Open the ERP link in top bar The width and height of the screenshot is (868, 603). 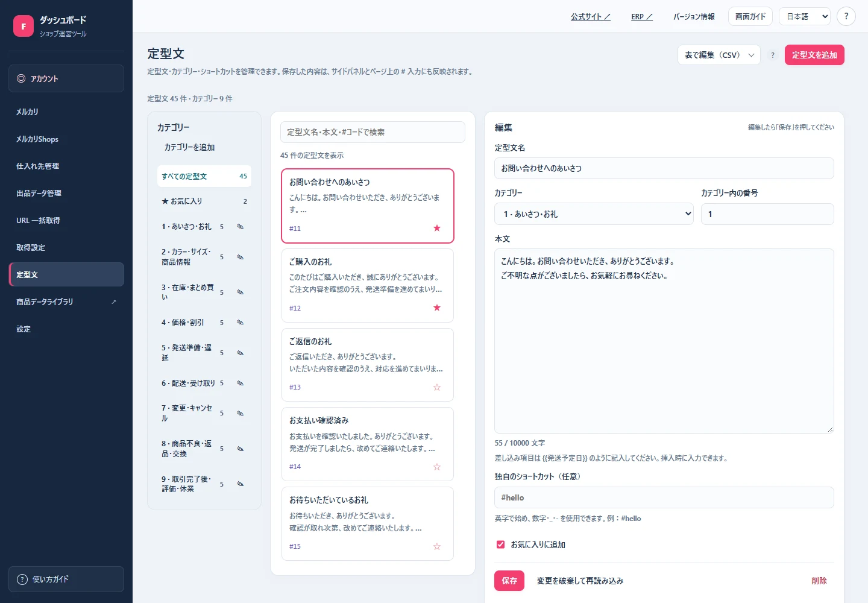(642, 17)
